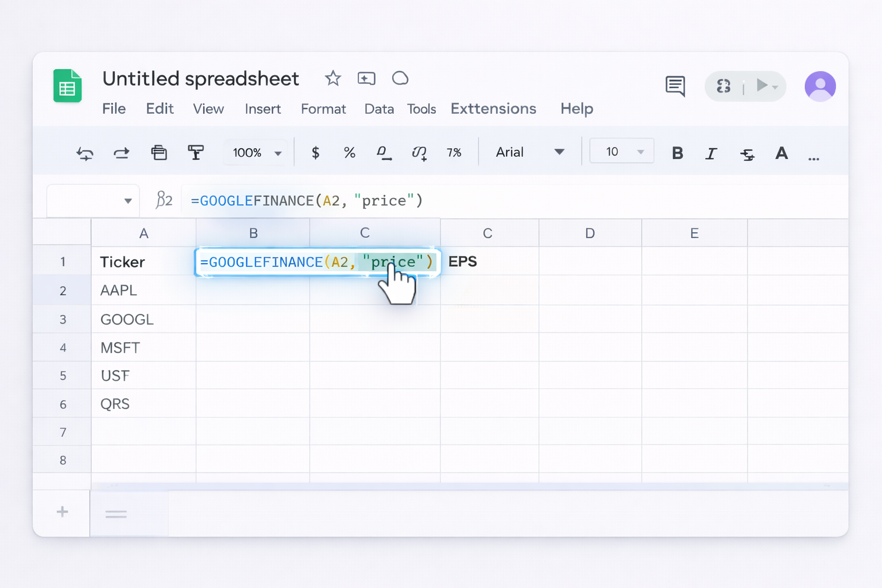Open the Extensions menu
This screenshot has height=588, width=882.
(x=494, y=109)
